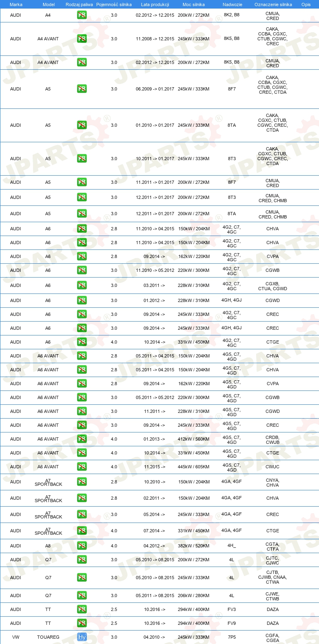Screen dimensions: 319x644
Task: Click the 06.2009 -> 01.2017 production years cell
Action: [155, 89]
